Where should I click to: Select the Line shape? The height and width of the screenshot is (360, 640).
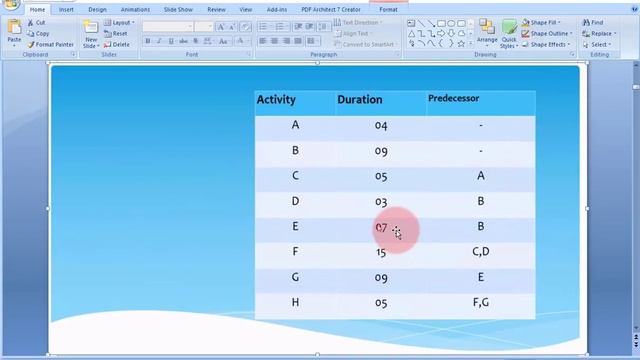(421, 23)
